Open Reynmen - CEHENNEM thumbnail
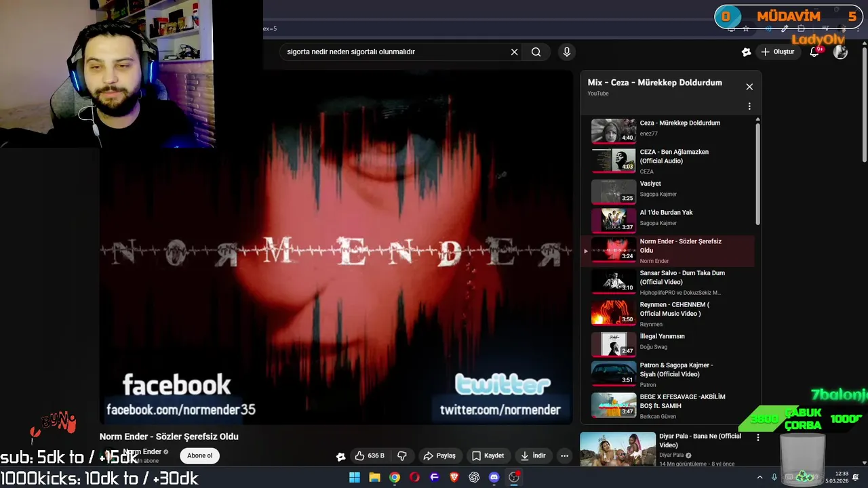 (614, 312)
